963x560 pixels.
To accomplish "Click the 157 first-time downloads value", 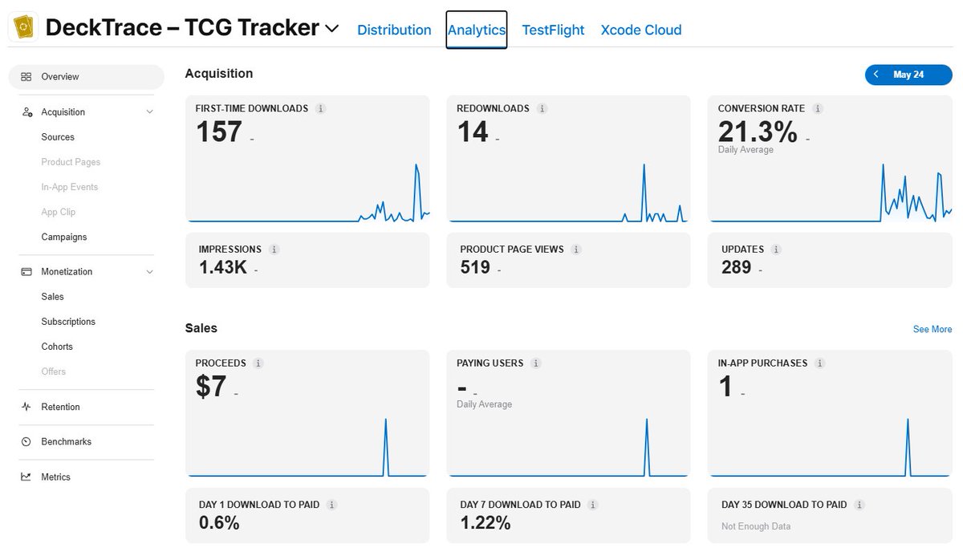I will (219, 132).
